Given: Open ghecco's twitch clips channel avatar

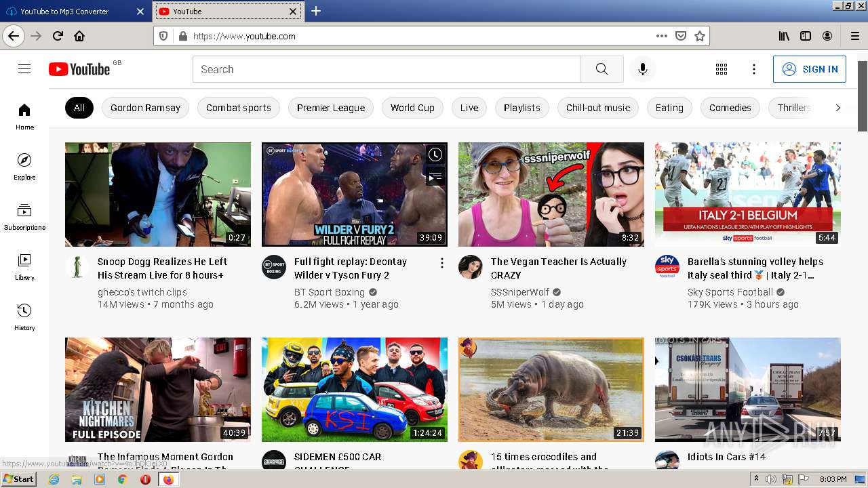Looking at the screenshot, I should (x=77, y=267).
